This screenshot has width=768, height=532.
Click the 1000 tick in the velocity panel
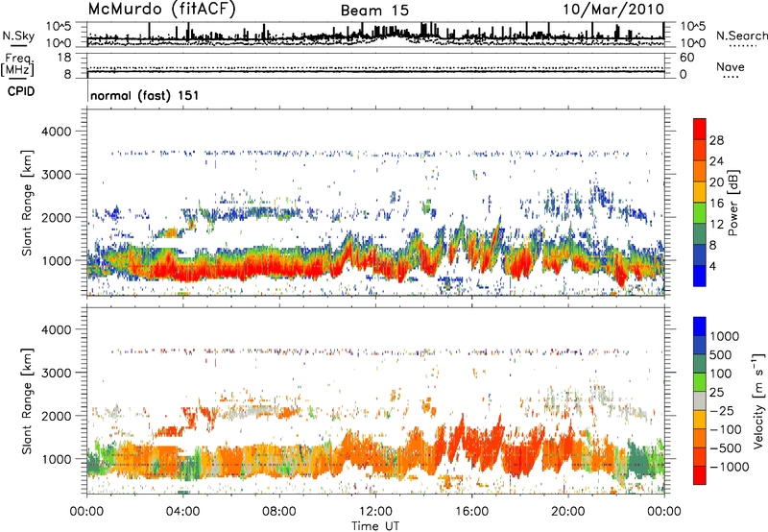[56, 459]
